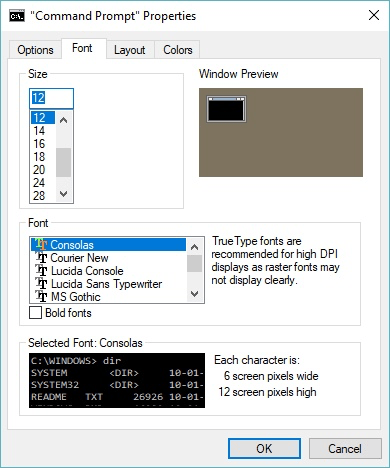
Task: Choose the Courier New font
Action: [x=108, y=258]
